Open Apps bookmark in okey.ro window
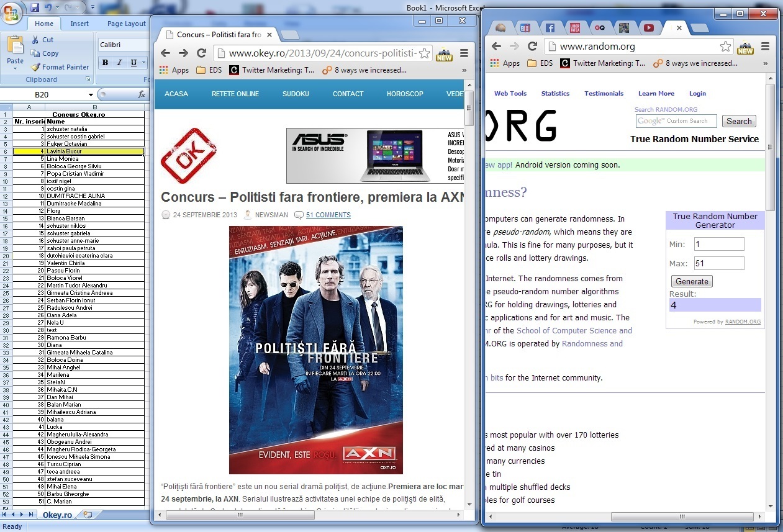The width and height of the screenshot is (783, 532). point(174,70)
